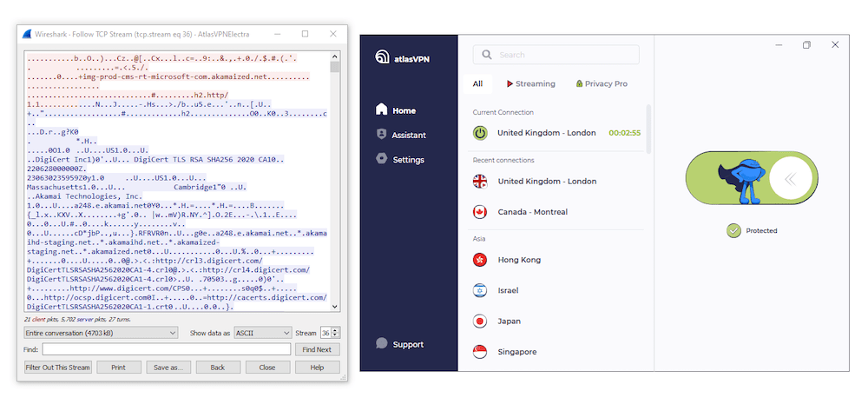The height and width of the screenshot is (411, 868).
Task: Select the Singapore flag icon
Action: 480,352
